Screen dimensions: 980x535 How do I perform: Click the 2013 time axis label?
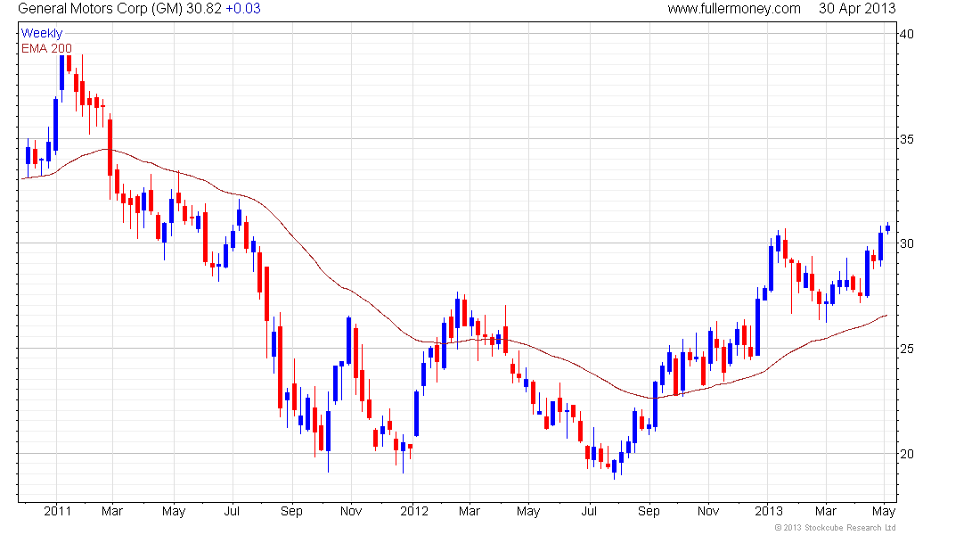[x=768, y=511]
